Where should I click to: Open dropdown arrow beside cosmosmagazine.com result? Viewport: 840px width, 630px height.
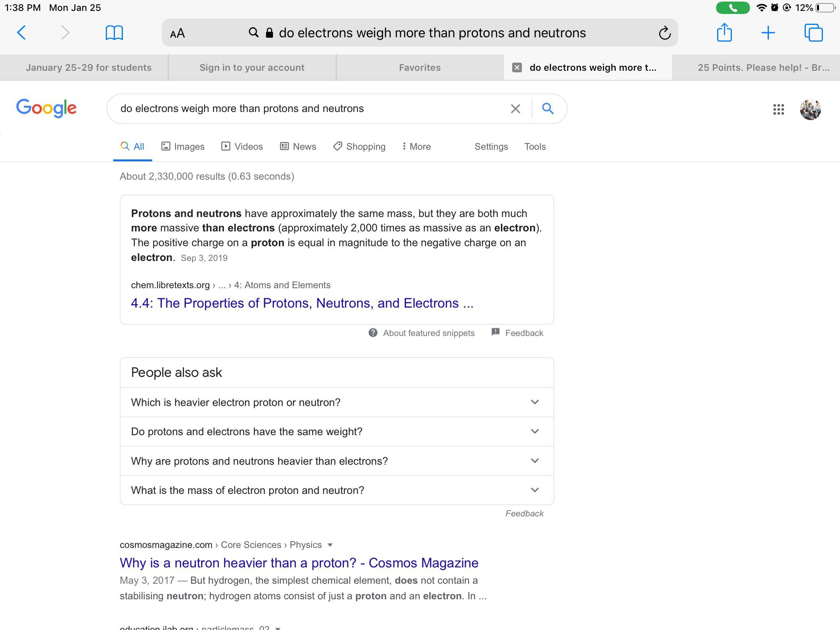[330, 545]
